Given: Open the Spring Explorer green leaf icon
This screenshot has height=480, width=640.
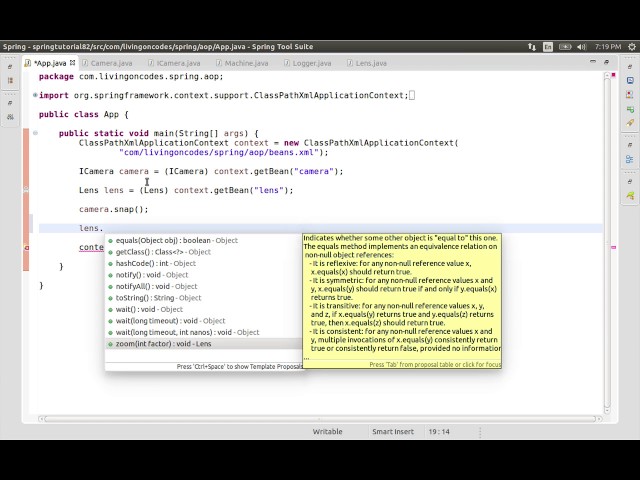Looking at the screenshot, I should pos(630,196).
